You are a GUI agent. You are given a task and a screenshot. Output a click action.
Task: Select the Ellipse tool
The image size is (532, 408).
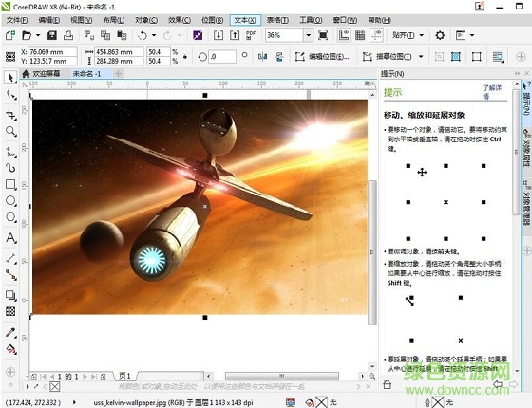pyautogui.click(x=10, y=200)
